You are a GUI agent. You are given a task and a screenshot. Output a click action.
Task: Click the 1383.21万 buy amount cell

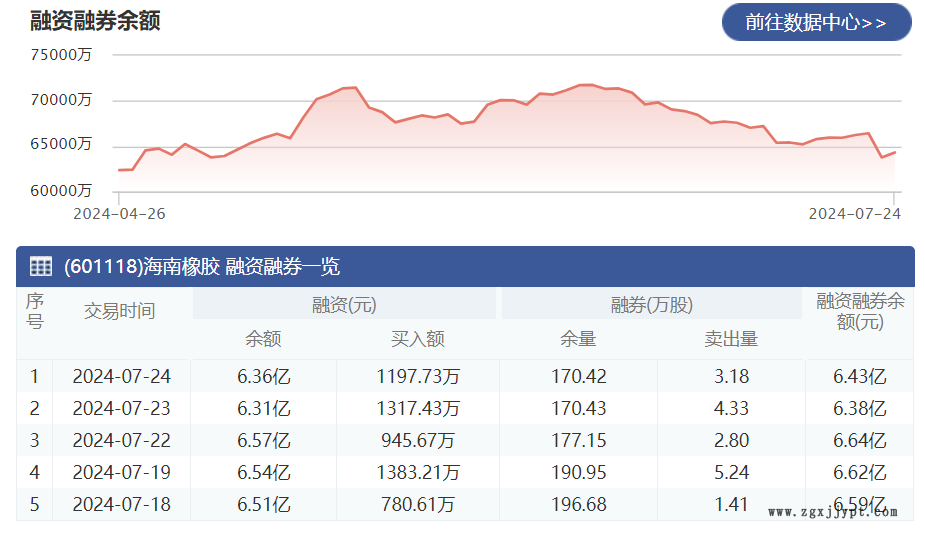(x=418, y=472)
